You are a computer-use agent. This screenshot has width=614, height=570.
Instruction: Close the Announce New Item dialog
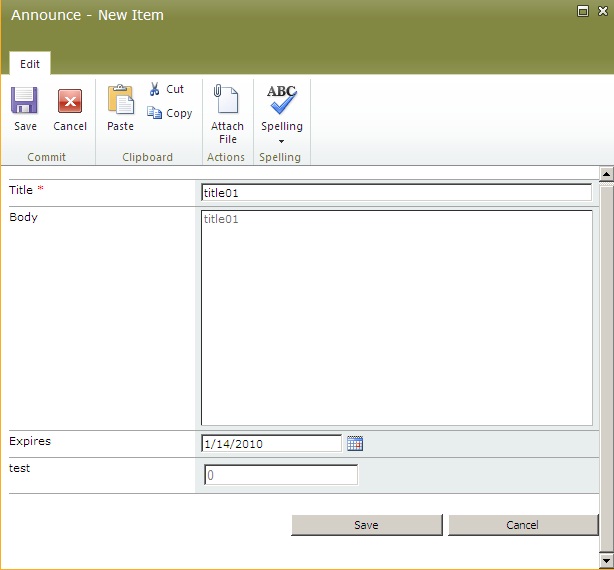(603, 11)
